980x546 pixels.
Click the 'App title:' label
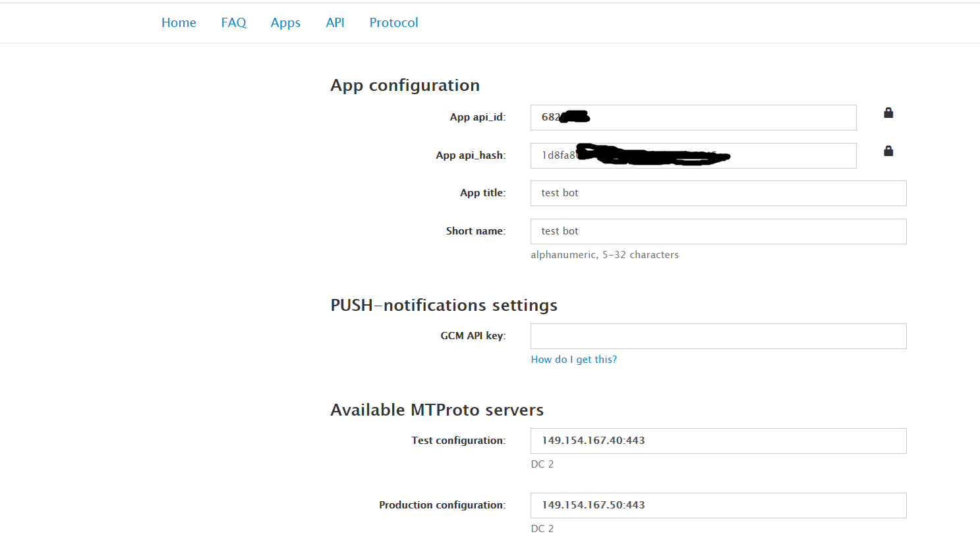tap(483, 193)
